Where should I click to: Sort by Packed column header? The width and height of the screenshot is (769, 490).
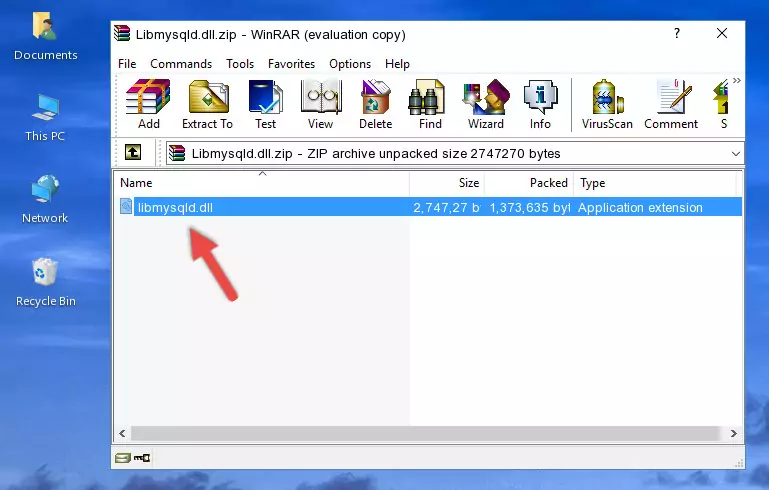[x=529, y=183]
